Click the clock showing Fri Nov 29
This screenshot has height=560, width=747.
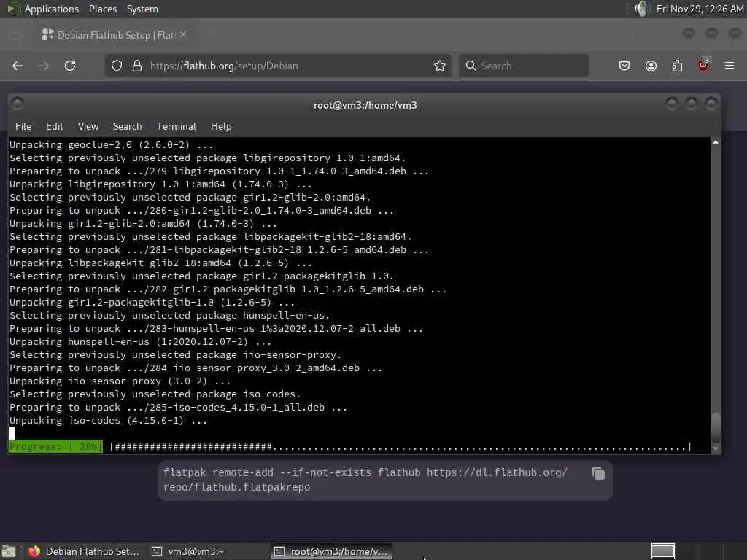pos(700,9)
